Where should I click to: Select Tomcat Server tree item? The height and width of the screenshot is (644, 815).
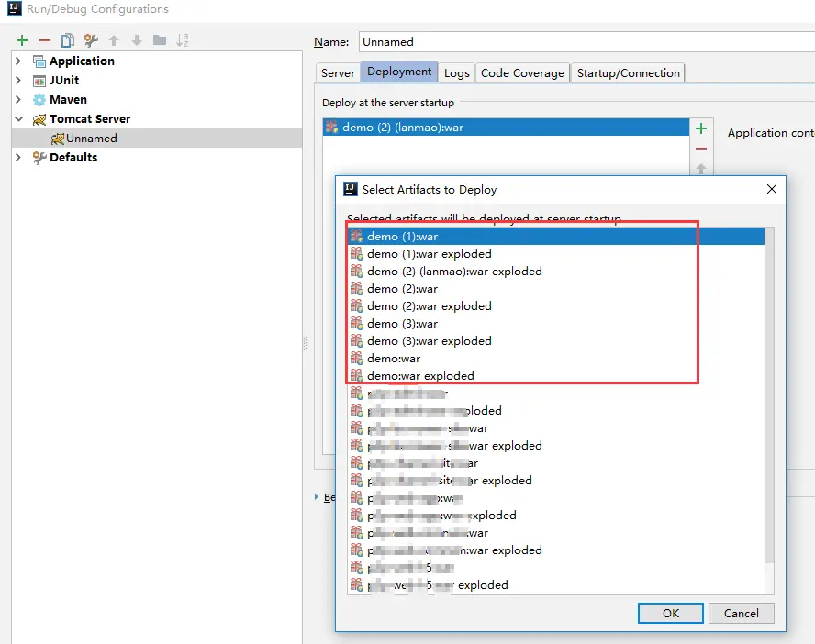tap(89, 119)
